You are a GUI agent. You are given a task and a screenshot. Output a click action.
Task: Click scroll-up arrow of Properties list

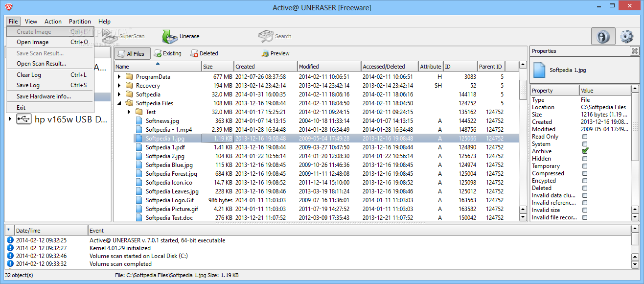[x=635, y=89]
